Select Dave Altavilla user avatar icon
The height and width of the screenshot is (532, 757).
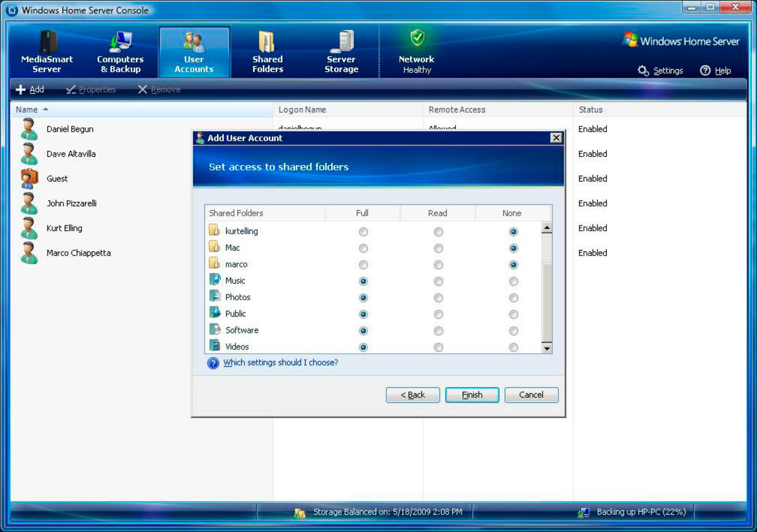pos(29,154)
